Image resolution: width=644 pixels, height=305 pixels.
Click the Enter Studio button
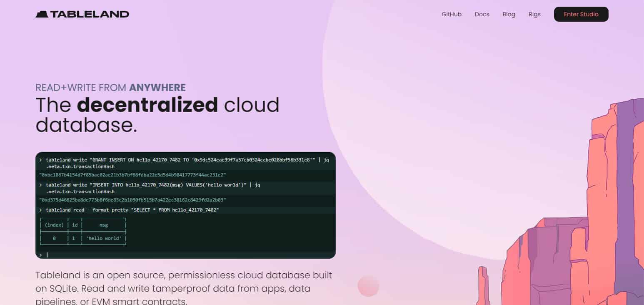pos(581,14)
